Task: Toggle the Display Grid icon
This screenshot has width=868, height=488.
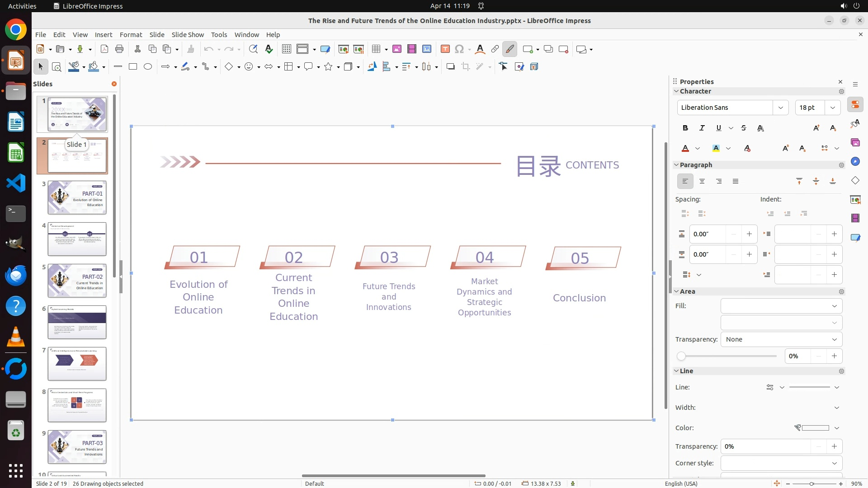Action: (x=287, y=49)
